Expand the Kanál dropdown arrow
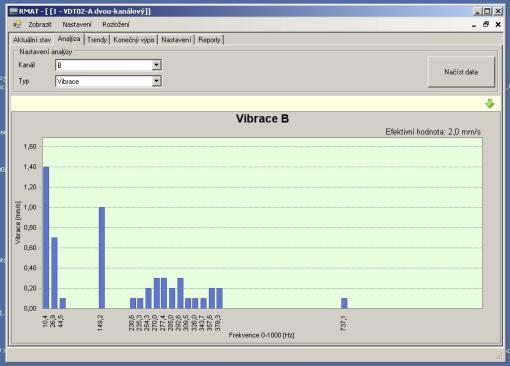 [156, 65]
